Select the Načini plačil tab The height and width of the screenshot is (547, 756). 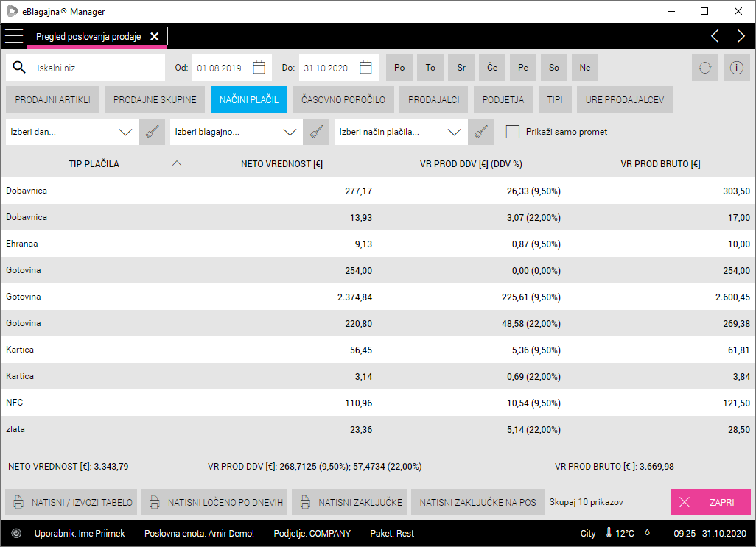[x=249, y=99]
